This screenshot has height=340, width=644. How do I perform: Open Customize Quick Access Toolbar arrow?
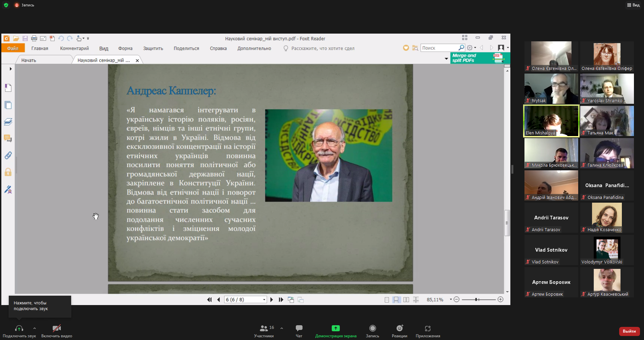pos(88,39)
